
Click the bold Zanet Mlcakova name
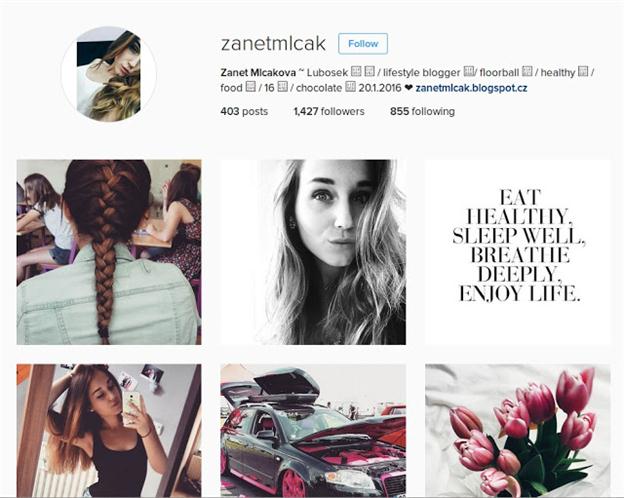258,73
